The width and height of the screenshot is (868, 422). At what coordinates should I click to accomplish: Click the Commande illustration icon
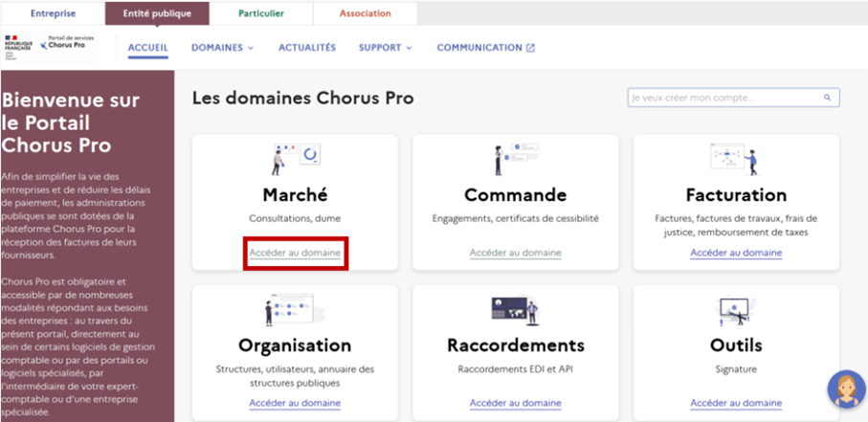[515, 159]
